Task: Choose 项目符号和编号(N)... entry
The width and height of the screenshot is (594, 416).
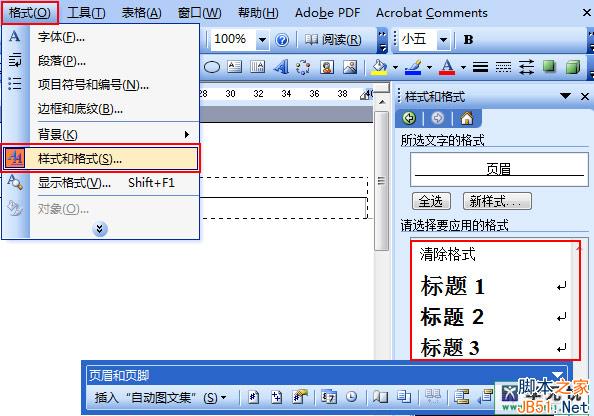Action: (100, 84)
